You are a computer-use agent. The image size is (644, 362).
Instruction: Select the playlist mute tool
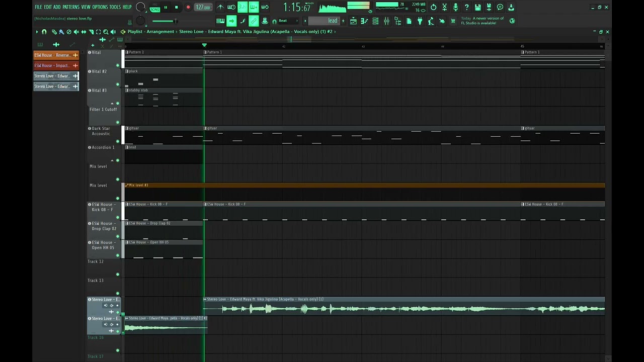click(x=76, y=32)
